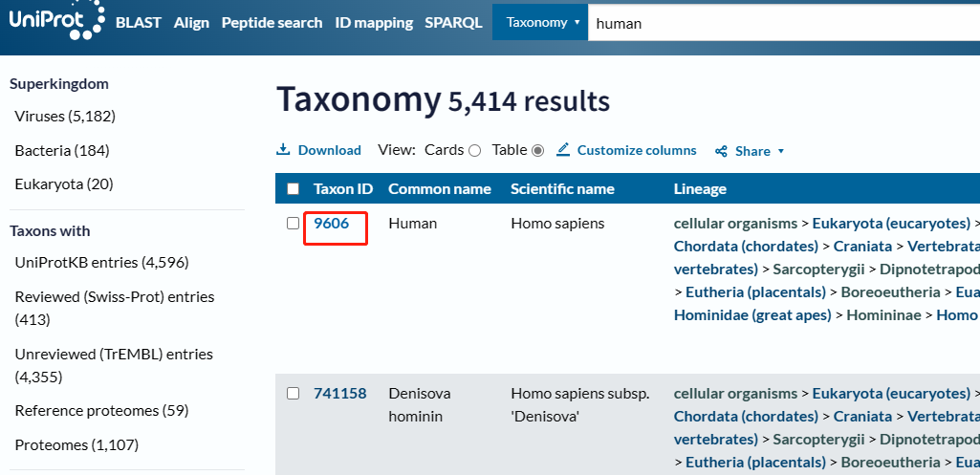Open the Taxonomy database dropdown
The image size is (980, 475).
(540, 23)
